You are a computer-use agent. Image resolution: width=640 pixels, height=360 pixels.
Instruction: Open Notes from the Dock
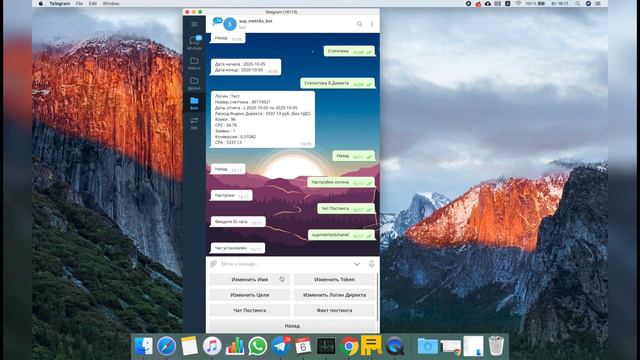pyautogui.click(x=189, y=346)
